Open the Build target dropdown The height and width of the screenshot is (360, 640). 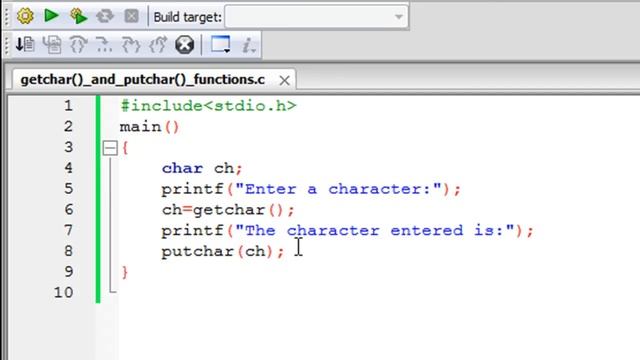click(x=316, y=17)
